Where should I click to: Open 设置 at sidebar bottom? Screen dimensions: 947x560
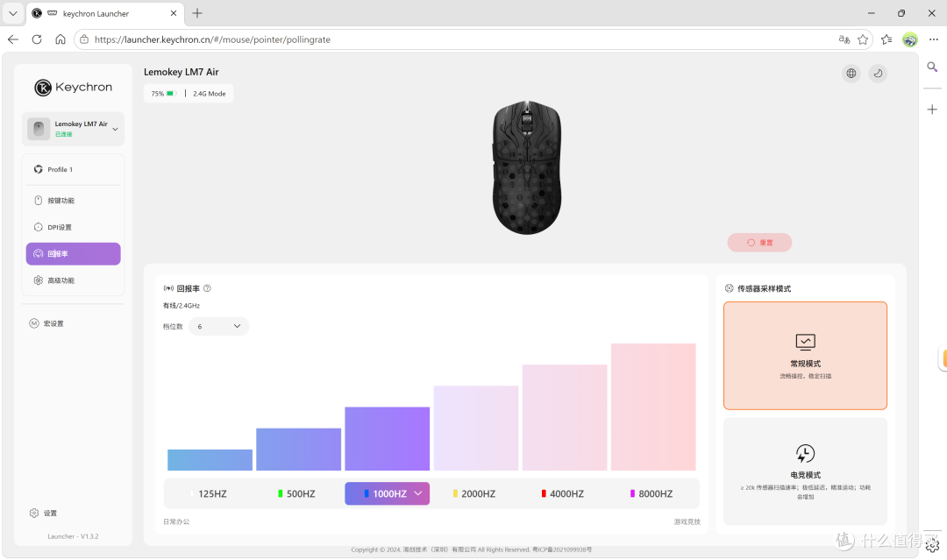tap(44, 513)
